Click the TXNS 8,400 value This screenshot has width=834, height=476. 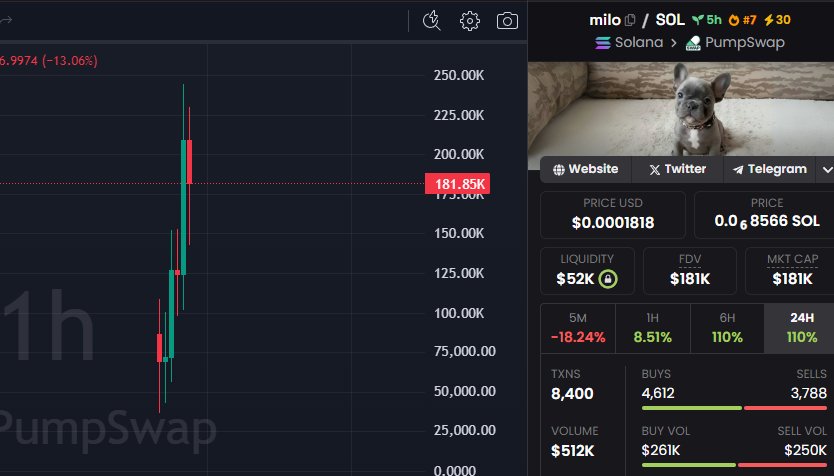click(572, 394)
